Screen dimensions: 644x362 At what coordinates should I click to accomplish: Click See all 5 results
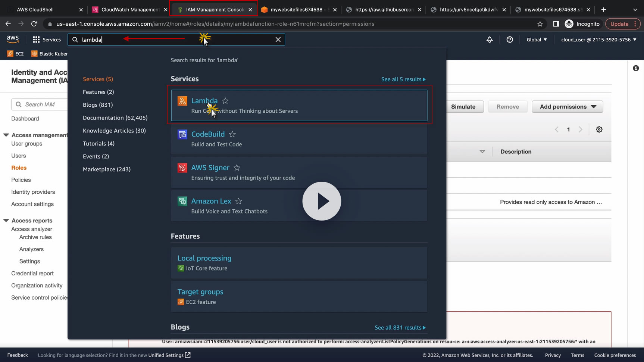[x=403, y=79]
